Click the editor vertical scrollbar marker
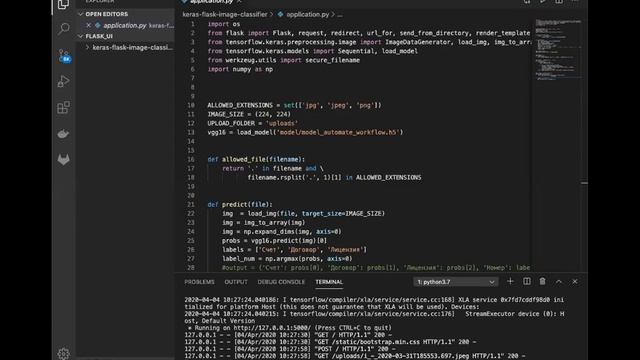640x360 pixels. [x=584, y=183]
